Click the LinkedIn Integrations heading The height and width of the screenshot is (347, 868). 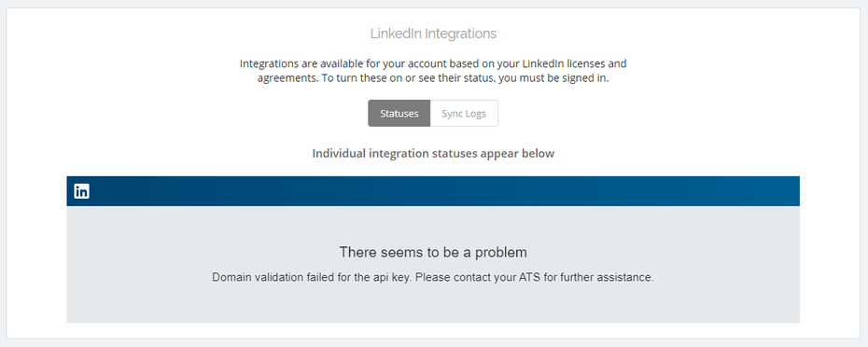click(x=433, y=34)
